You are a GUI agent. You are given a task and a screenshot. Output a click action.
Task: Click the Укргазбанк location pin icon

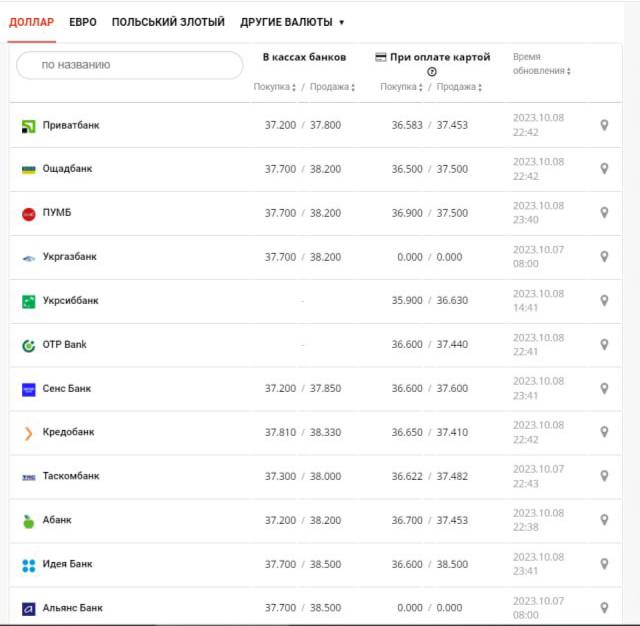coord(604,257)
